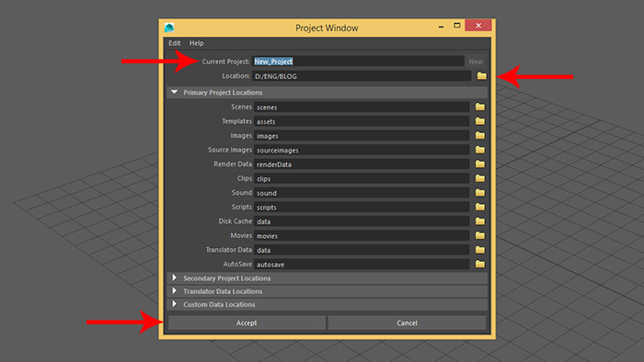Click the Project Window title text

327,28
